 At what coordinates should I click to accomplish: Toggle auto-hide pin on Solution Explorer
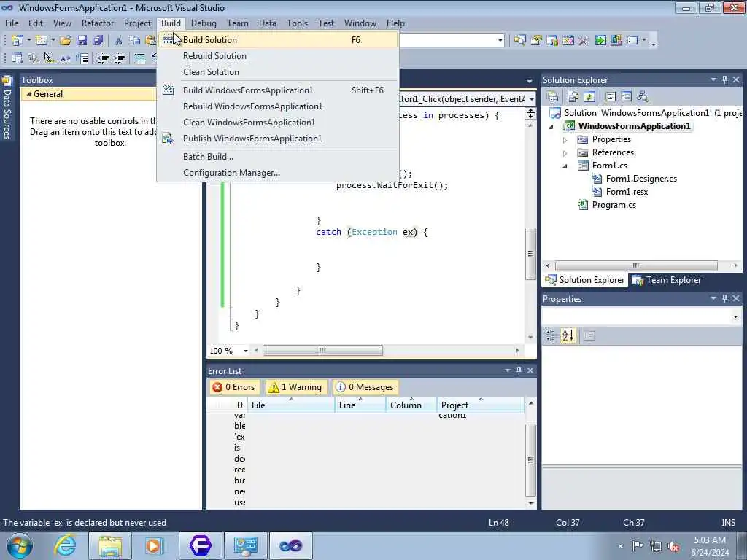(x=724, y=80)
